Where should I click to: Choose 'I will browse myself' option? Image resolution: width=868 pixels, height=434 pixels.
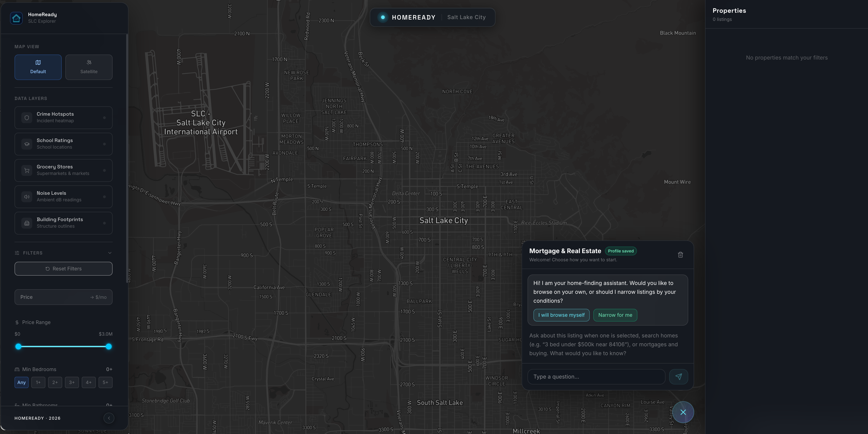(561, 315)
